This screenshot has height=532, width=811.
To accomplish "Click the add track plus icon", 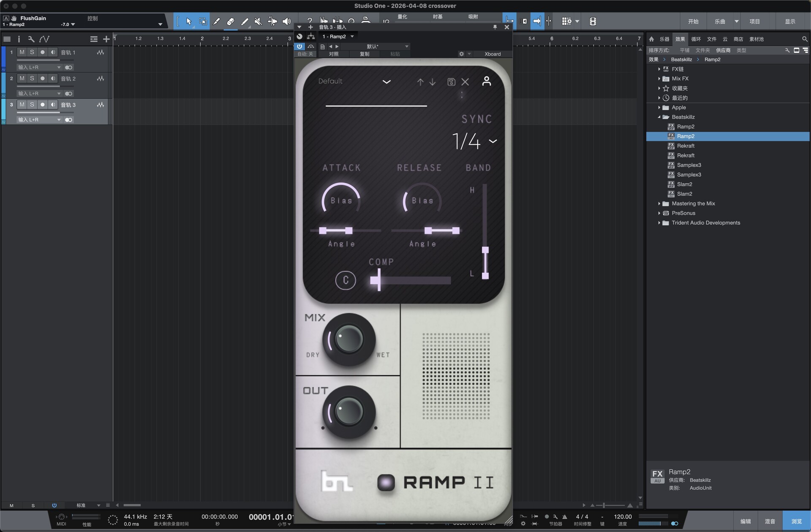I will coord(106,39).
